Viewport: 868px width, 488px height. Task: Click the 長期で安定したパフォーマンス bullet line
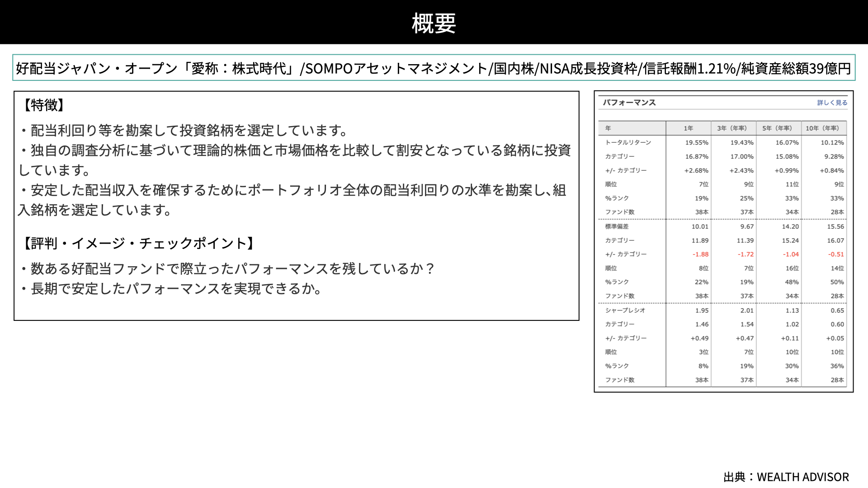(171, 288)
